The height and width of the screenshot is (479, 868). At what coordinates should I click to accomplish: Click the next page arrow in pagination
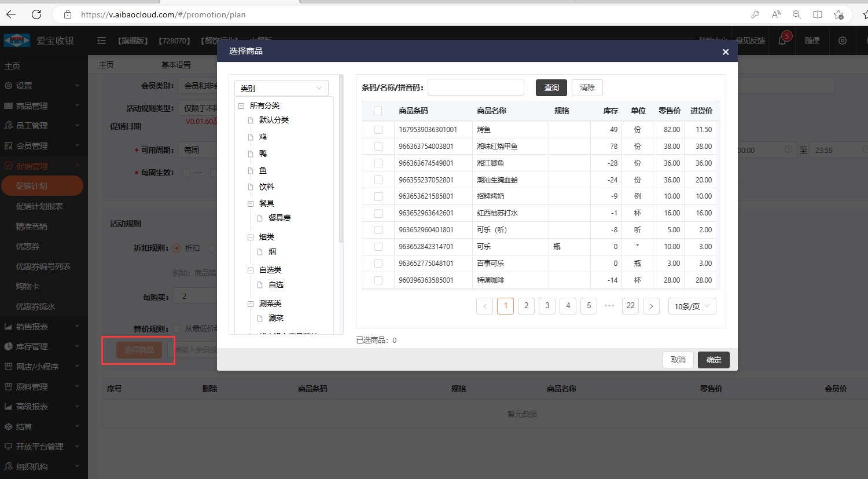[x=651, y=306]
